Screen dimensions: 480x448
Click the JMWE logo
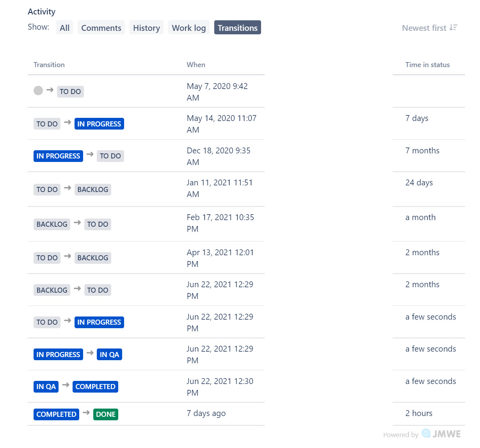[x=441, y=434]
